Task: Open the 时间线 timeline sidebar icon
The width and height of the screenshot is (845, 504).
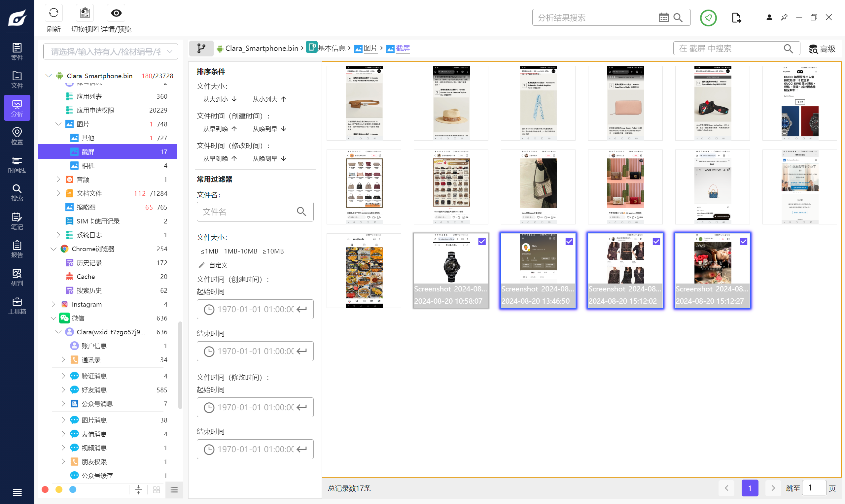Action: coord(17,164)
